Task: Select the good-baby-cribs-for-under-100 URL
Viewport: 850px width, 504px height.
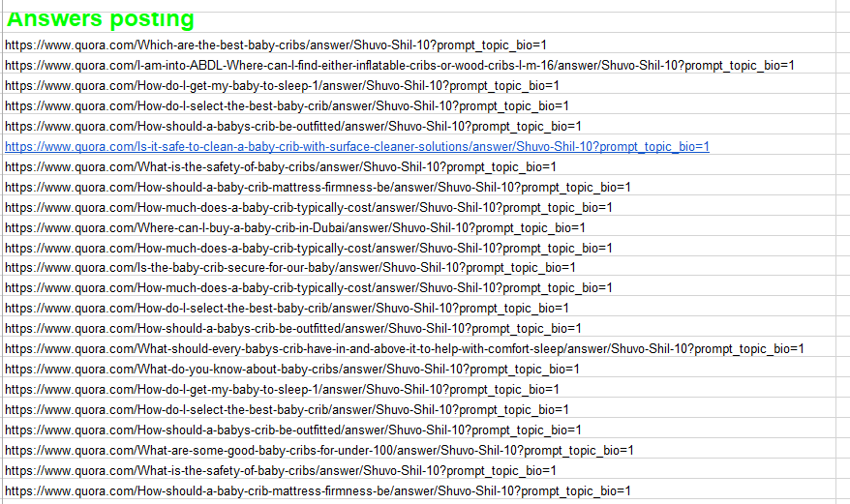Action: click(319, 450)
